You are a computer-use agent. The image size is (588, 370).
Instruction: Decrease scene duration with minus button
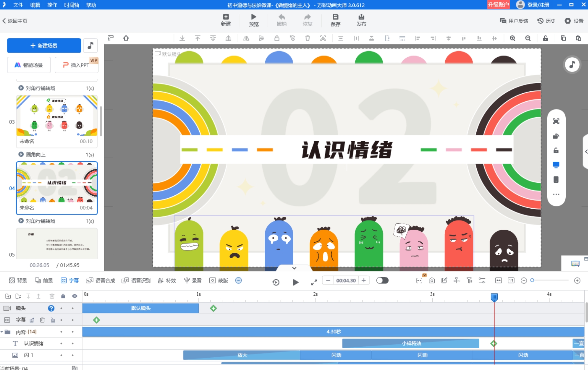pos(328,281)
